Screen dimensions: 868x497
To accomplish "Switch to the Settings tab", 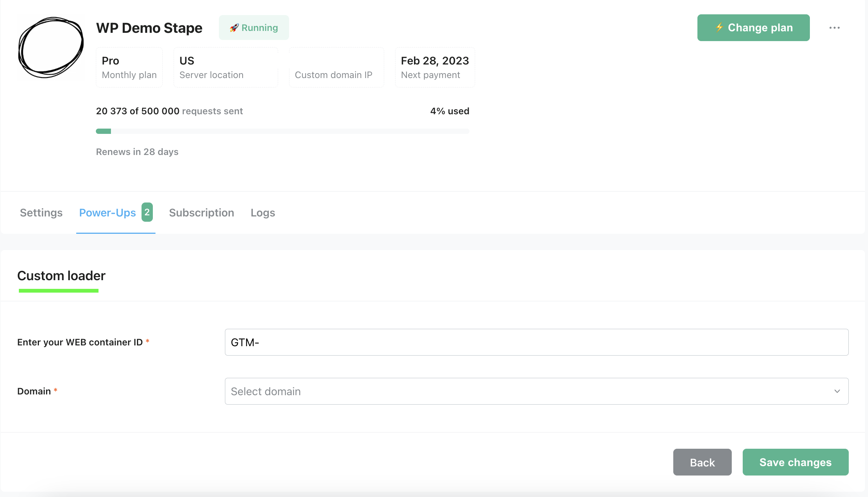I will [41, 213].
